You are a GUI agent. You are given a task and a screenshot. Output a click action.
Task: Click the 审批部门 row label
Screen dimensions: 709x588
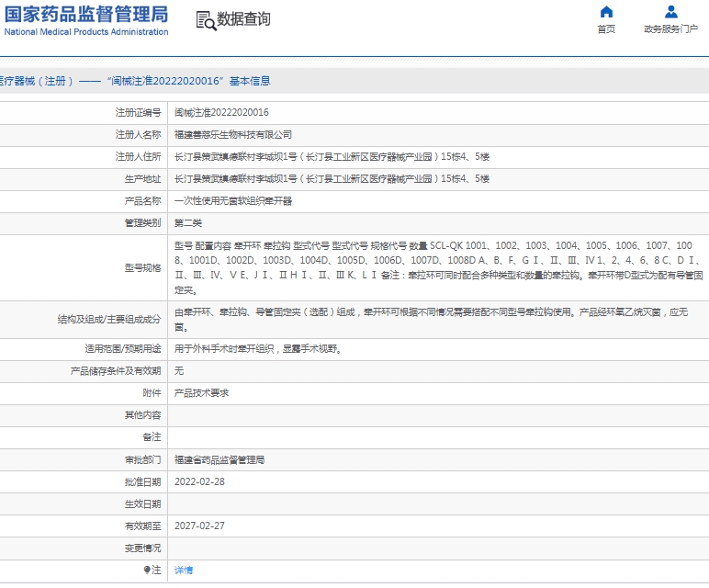[x=143, y=460]
